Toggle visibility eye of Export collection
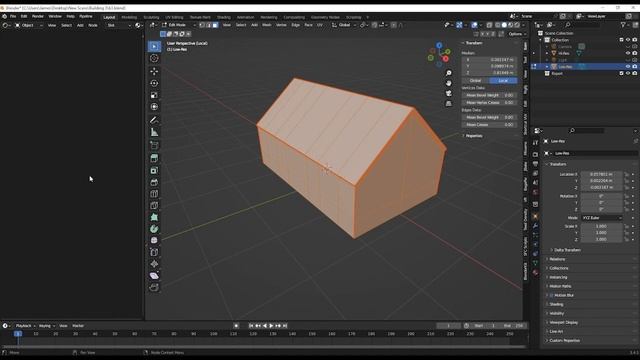640x360 pixels. pyautogui.click(x=628, y=73)
